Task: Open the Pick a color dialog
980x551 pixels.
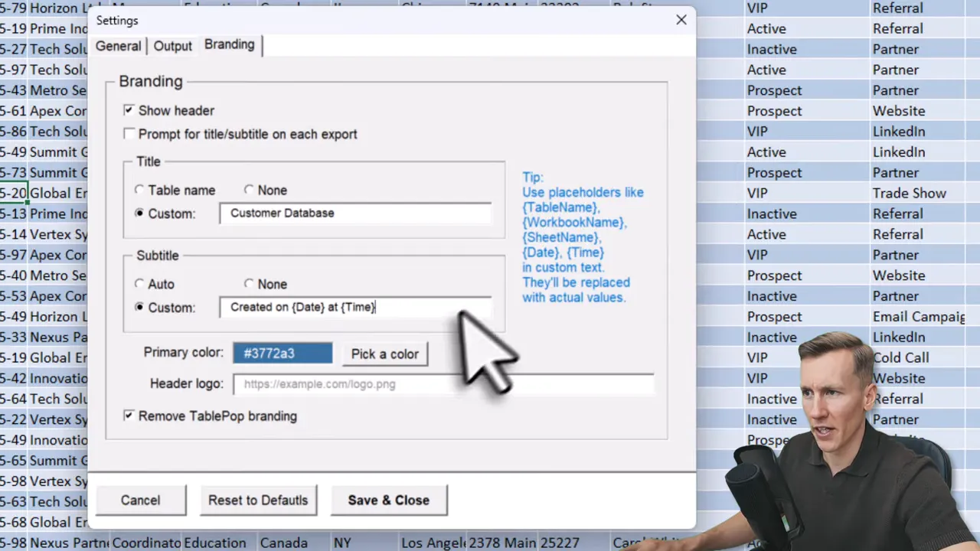Action: click(x=384, y=354)
